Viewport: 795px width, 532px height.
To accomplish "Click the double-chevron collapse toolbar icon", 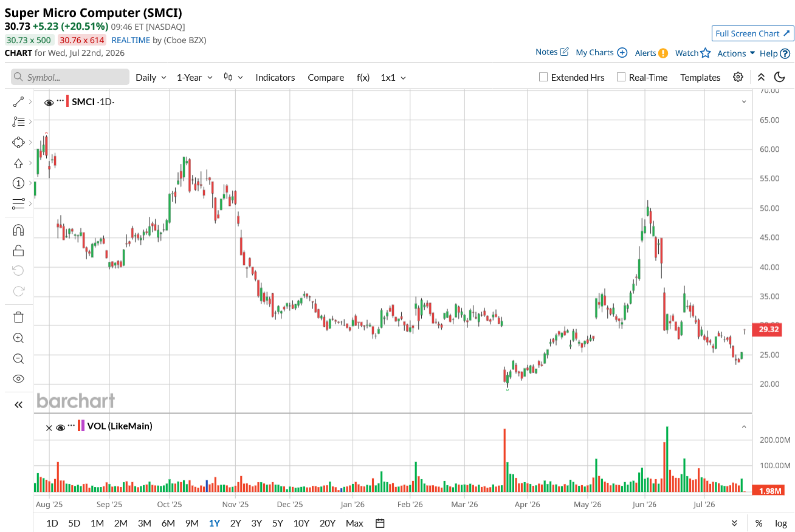I will click(x=761, y=77).
